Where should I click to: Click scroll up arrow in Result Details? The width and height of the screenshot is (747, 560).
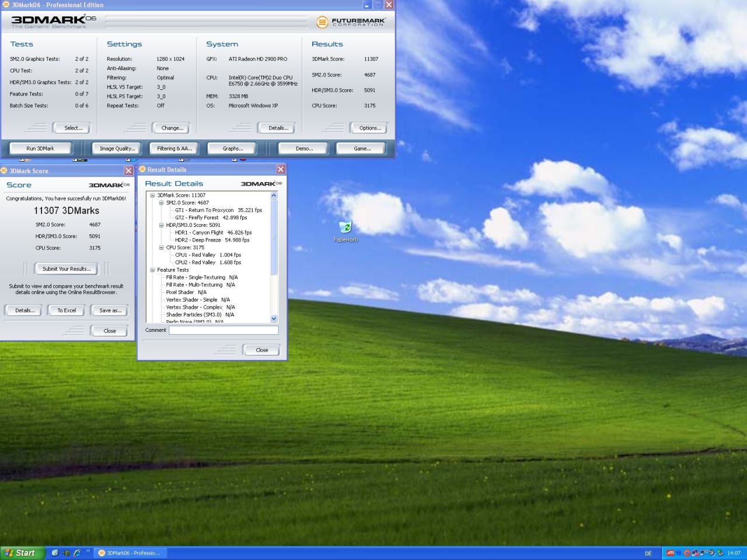(x=274, y=195)
